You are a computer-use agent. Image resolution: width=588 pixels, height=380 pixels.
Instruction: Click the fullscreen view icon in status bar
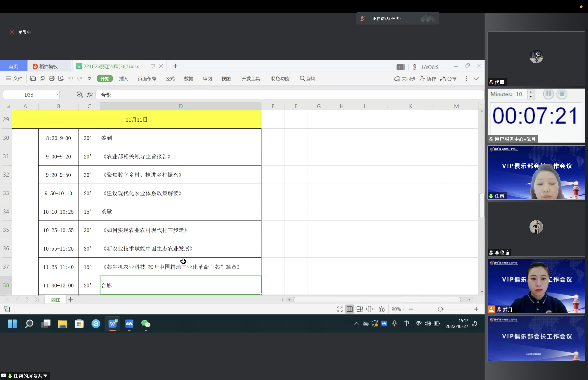tap(340, 309)
